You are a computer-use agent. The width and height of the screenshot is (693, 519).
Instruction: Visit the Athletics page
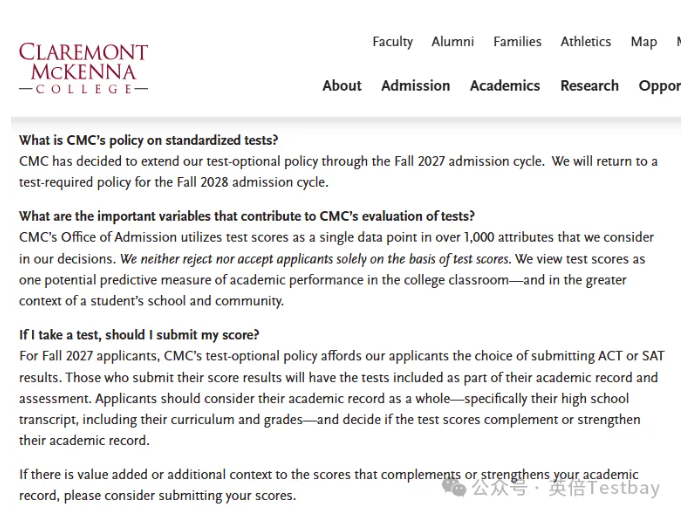585,42
